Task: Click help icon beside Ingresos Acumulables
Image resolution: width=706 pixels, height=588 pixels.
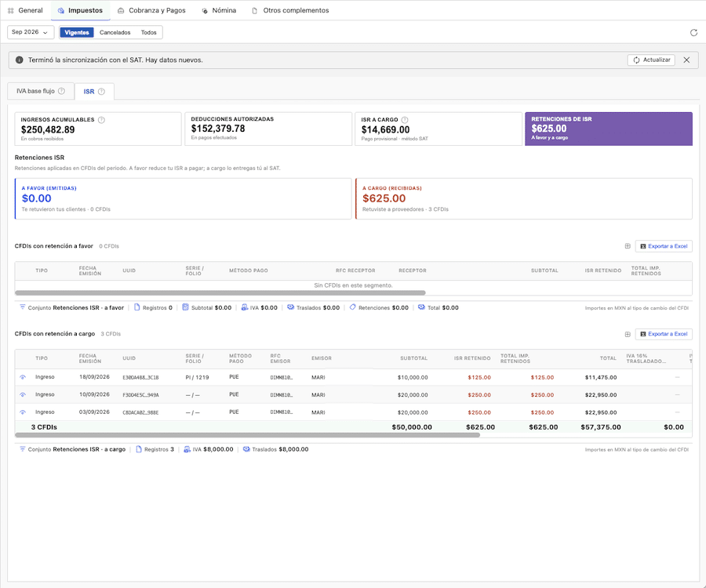Action: click(102, 120)
